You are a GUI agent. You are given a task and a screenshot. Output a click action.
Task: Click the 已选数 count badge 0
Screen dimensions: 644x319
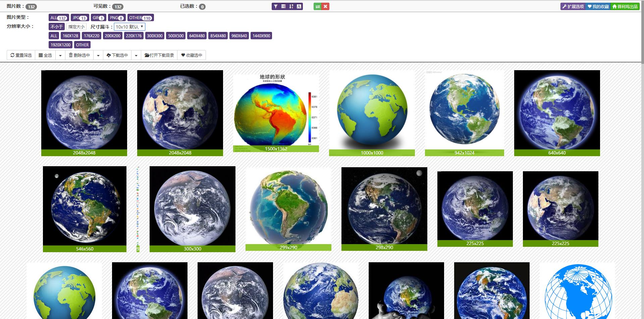pyautogui.click(x=202, y=7)
